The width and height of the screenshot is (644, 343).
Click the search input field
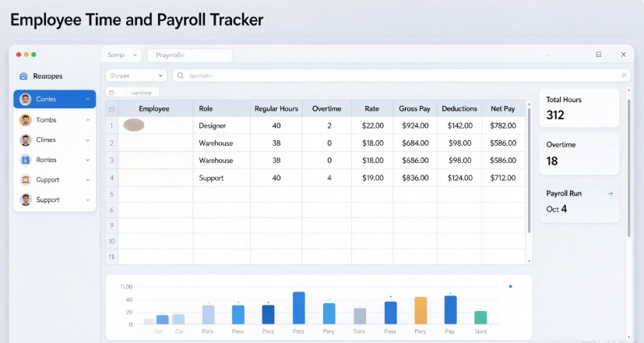401,76
